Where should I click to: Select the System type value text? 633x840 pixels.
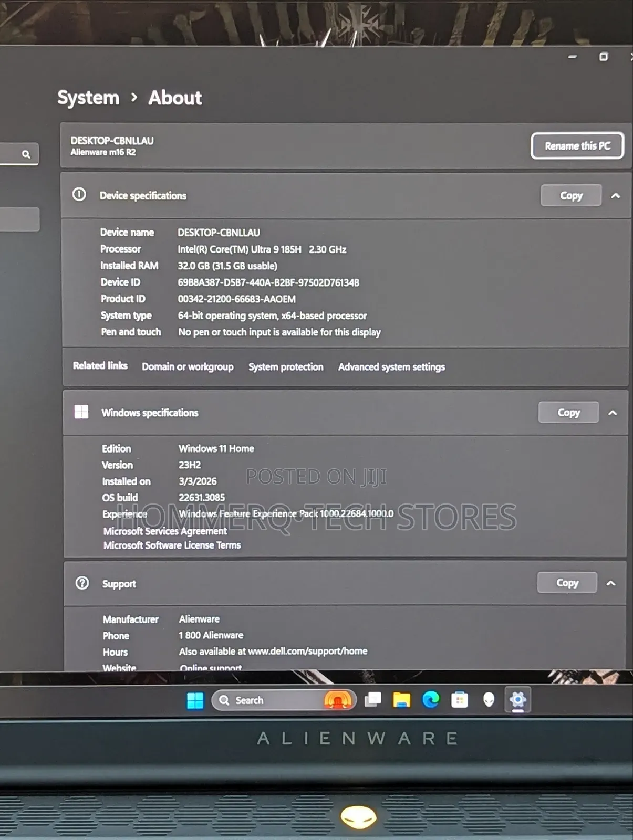pos(272,316)
